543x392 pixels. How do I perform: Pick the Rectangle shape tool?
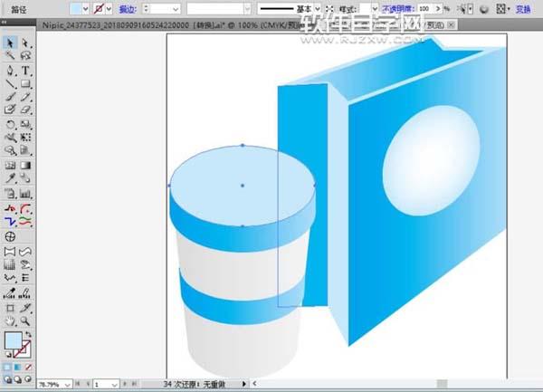click(25, 83)
